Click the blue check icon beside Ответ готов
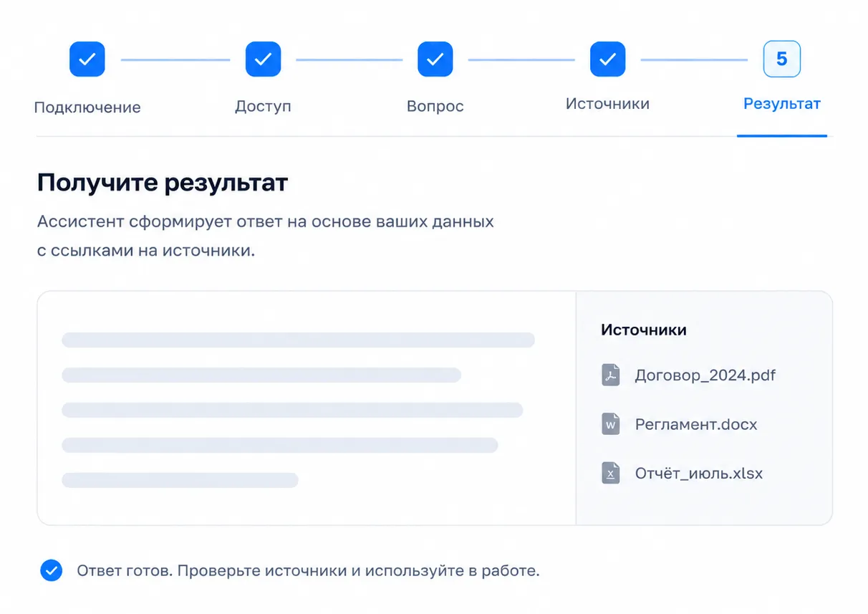 [x=51, y=571]
